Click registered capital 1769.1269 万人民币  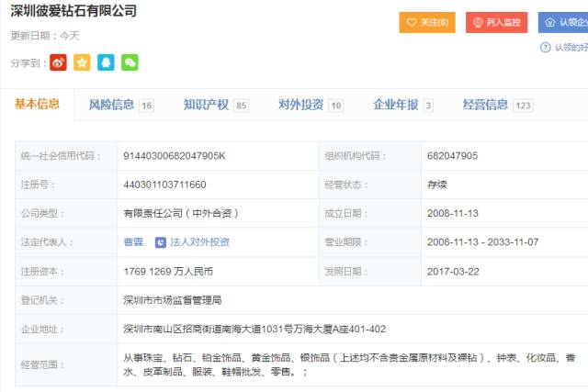pos(168,272)
